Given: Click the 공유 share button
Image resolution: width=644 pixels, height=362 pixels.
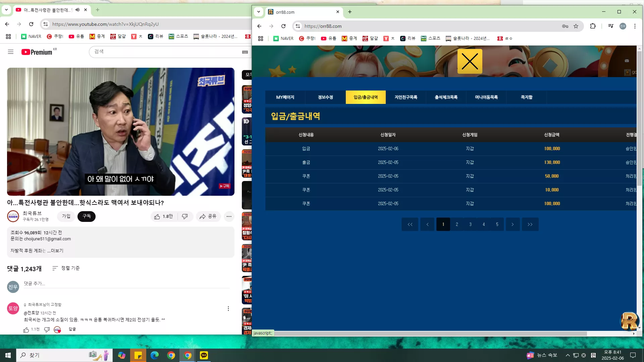Looking at the screenshot, I should pyautogui.click(x=208, y=217).
